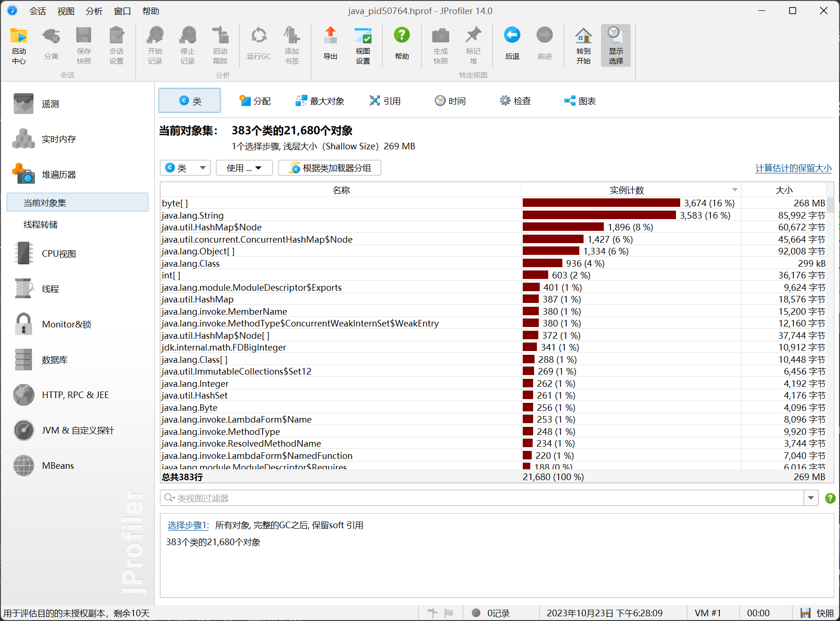This screenshot has width=840, height=621.
Task: Open the MBeans sidebar section
Action: (x=78, y=466)
